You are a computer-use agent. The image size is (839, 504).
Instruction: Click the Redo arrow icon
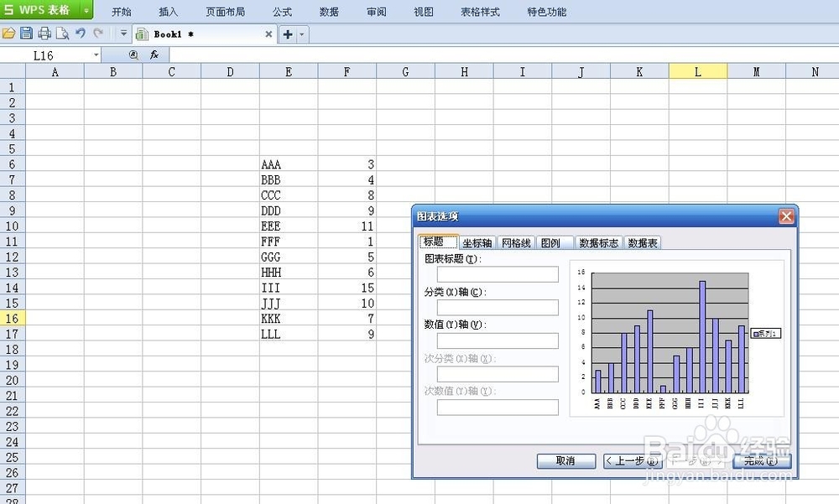(x=98, y=34)
